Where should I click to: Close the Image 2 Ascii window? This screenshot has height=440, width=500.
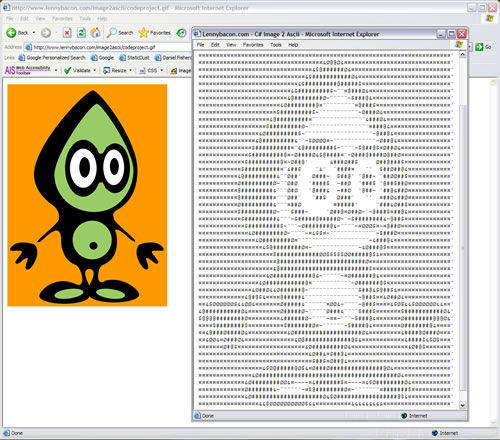462,34
